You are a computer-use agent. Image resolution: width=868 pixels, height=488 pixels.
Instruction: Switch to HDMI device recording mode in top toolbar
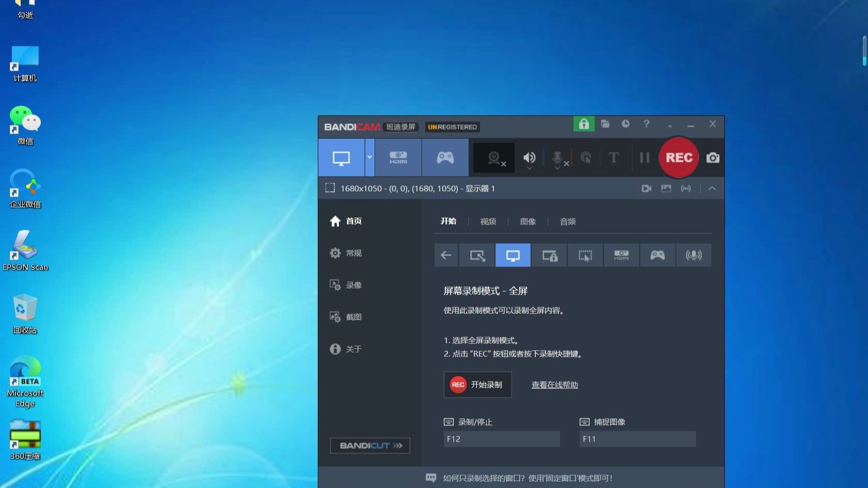click(x=398, y=158)
